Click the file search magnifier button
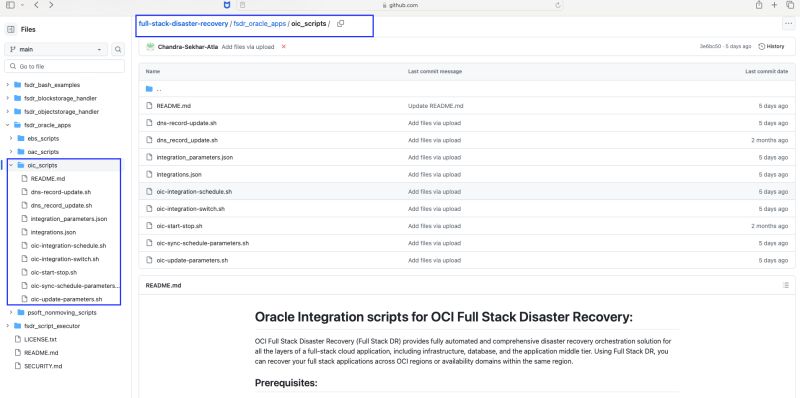 (x=118, y=49)
